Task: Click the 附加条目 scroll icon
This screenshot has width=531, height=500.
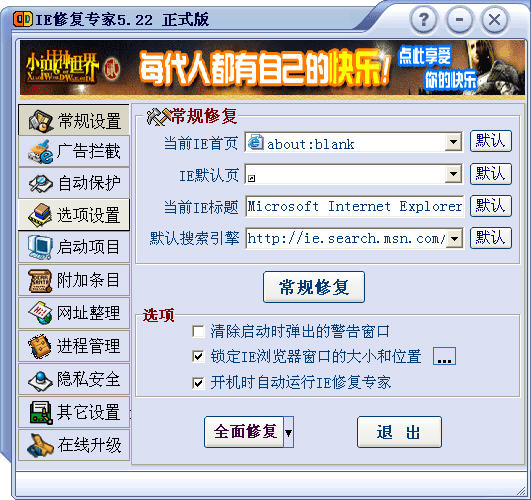Action: pyautogui.click(x=41, y=280)
